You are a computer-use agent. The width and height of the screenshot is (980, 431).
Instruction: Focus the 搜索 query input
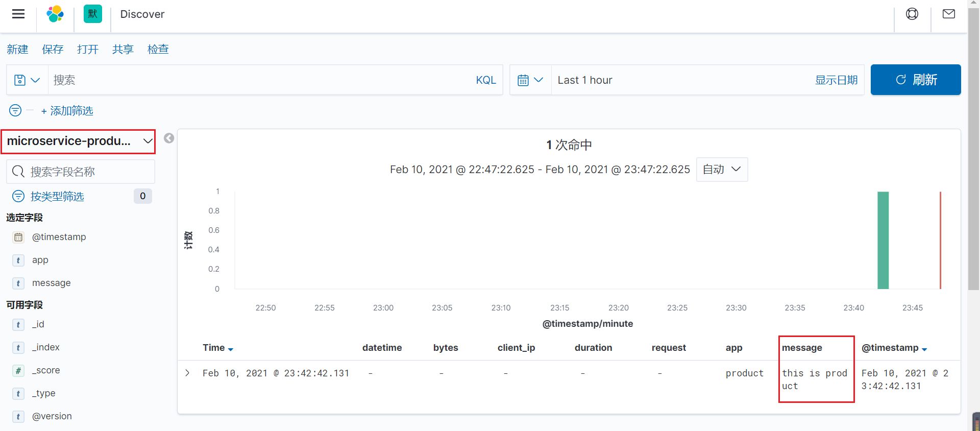click(x=260, y=80)
